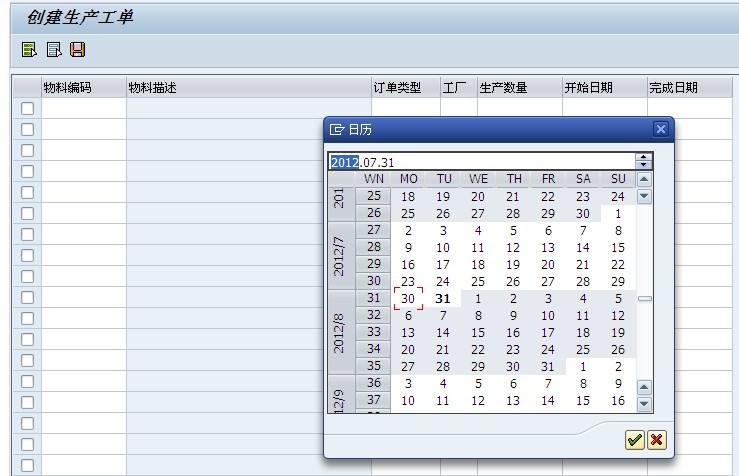Confirm the date with the green checkmark
The width and height of the screenshot is (739, 476).
coord(635,440)
